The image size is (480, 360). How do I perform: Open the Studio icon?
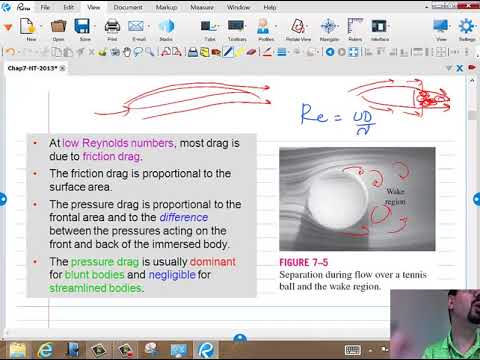point(166,26)
